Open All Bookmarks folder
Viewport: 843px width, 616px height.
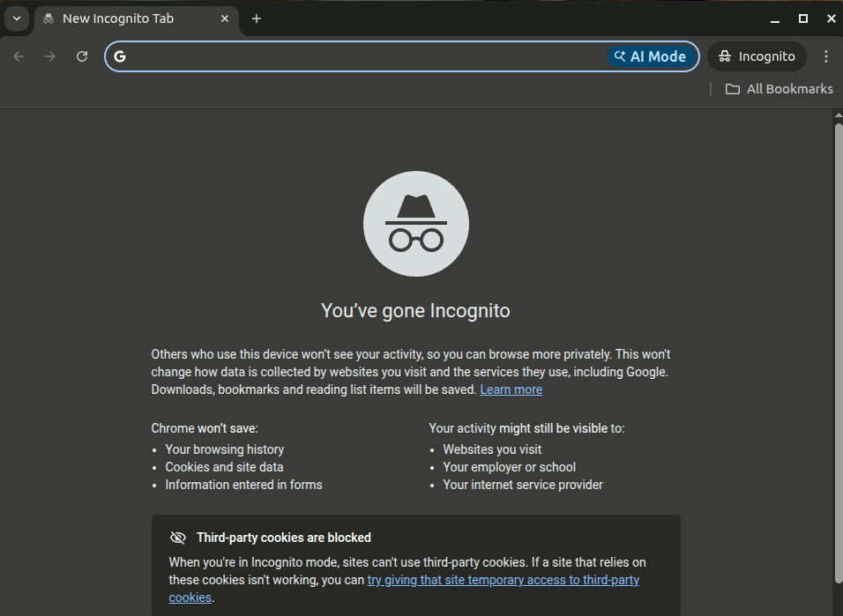coord(779,89)
